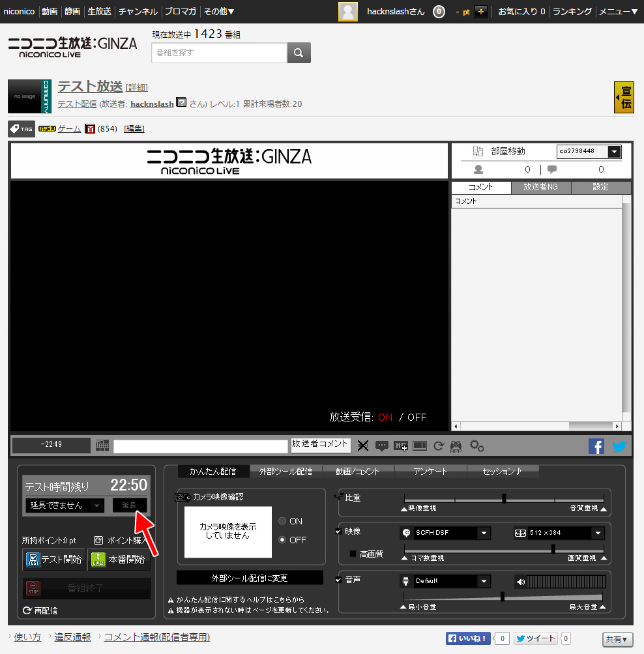Click the speaker volume icon
This screenshot has height=654, width=644.
520,582
